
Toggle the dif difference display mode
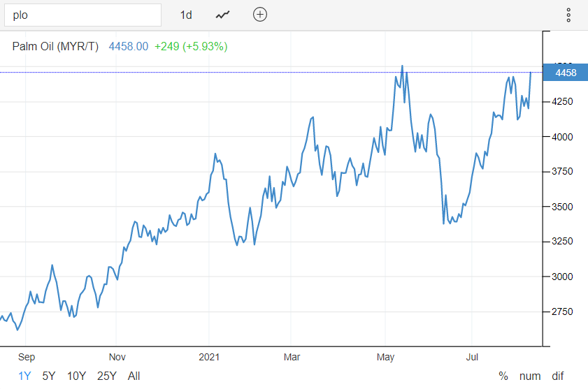(558, 376)
